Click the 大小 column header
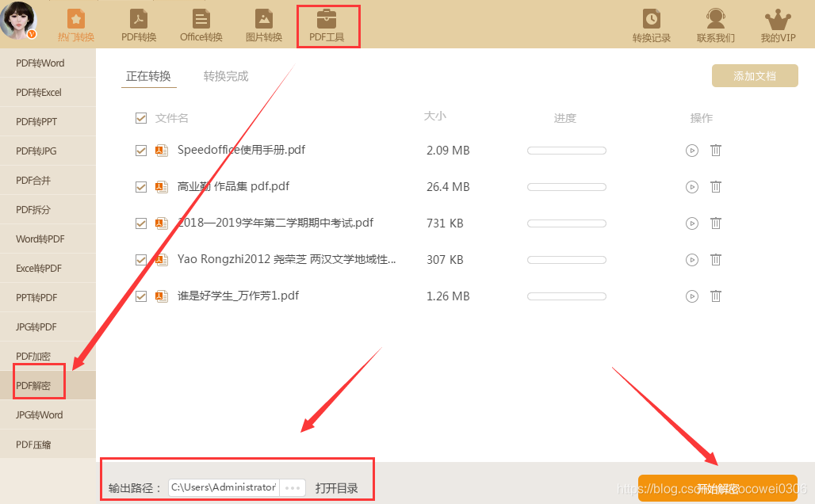Image resolution: width=815 pixels, height=504 pixels. 435,116
